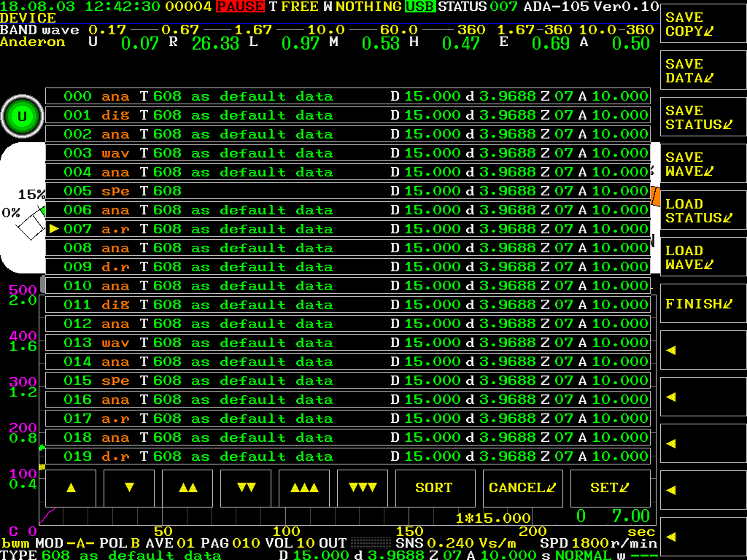Click the POL B setting
Screen dimensions: 747x560
[x=120, y=543]
